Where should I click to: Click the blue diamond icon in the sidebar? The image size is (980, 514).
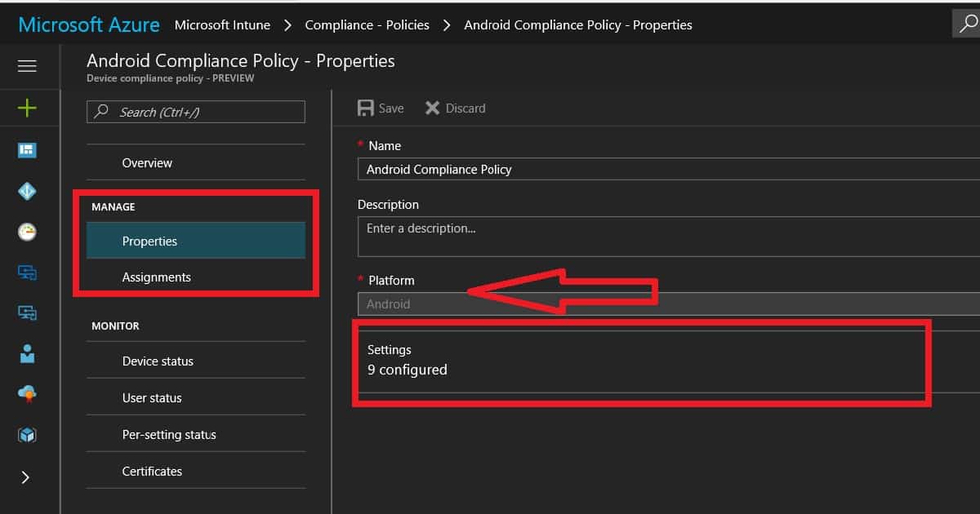(x=27, y=191)
